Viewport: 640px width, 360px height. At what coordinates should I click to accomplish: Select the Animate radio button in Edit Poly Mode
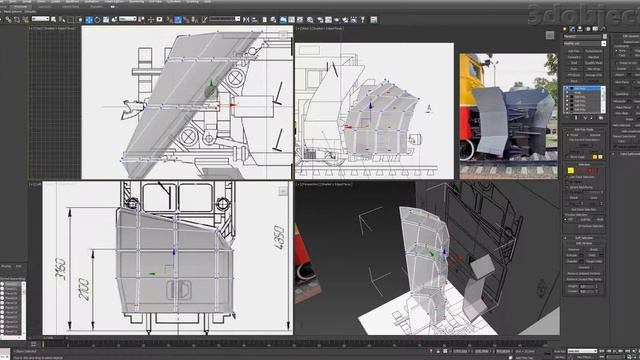pyautogui.click(x=587, y=135)
